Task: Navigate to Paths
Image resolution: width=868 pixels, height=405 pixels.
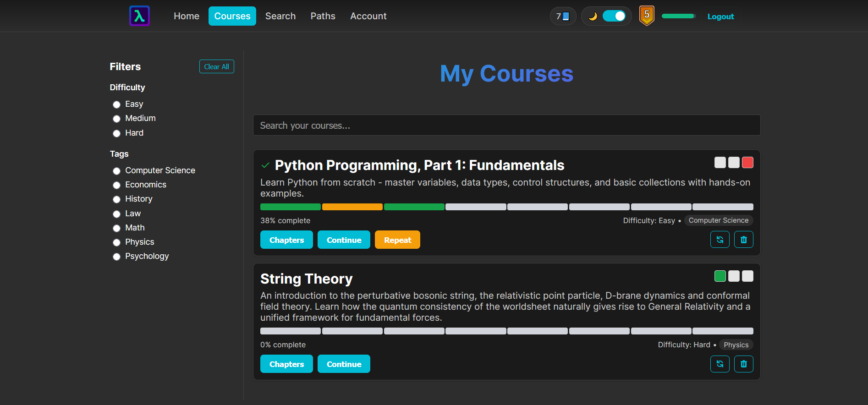Action: [323, 16]
